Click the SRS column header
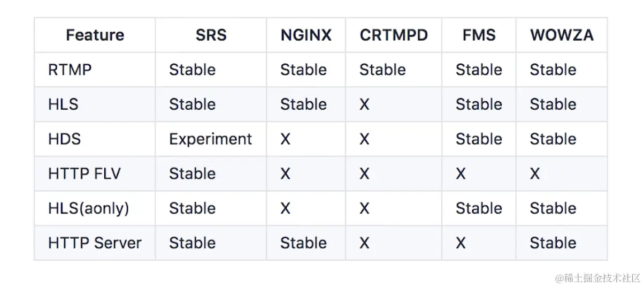This screenshot has width=644, height=287. pos(211,35)
